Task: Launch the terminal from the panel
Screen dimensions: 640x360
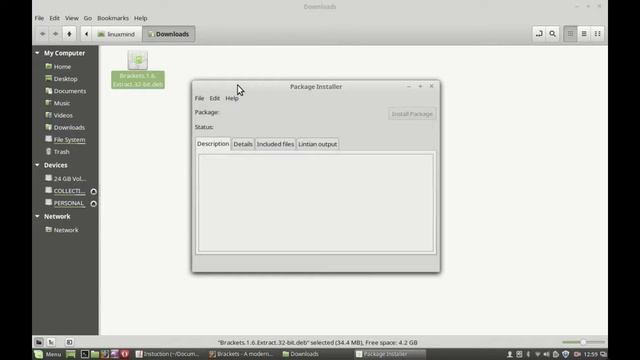Action: pyautogui.click(x=84, y=354)
